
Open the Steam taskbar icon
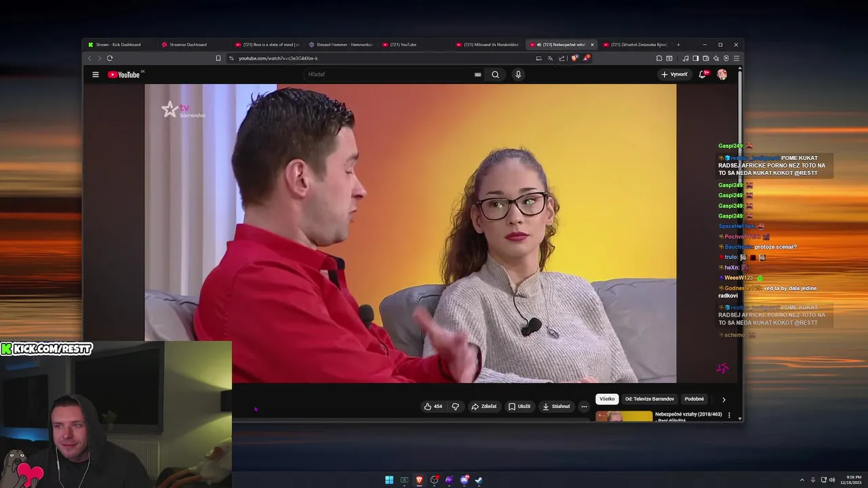(479, 480)
